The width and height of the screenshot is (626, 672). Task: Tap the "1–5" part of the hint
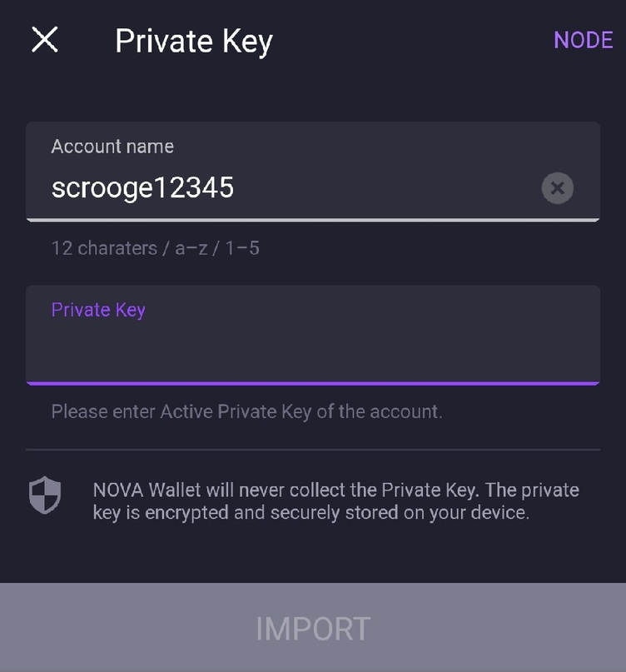coord(240,248)
